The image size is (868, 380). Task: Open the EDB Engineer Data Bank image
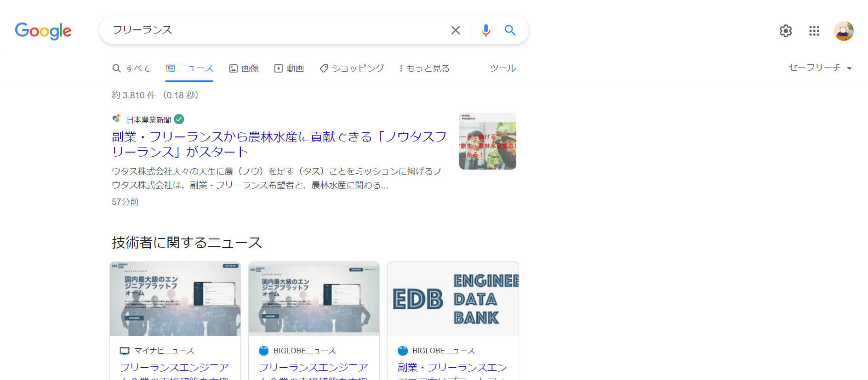pos(453,299)
